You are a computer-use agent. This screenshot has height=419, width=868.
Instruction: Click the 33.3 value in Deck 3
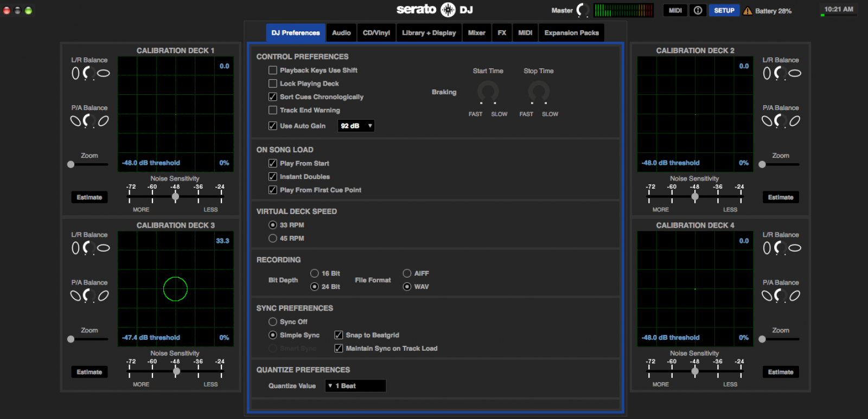pos(222,241)
